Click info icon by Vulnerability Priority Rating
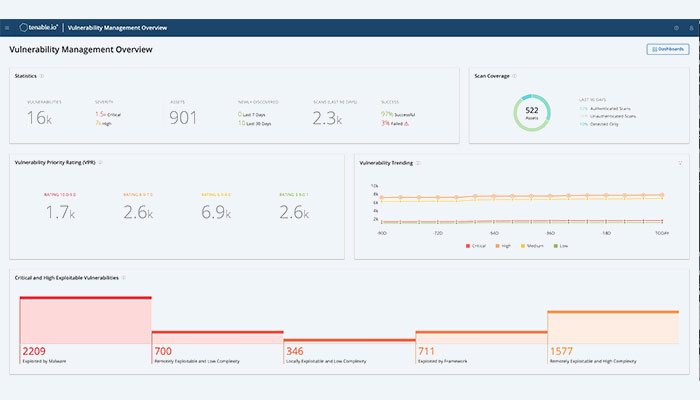The height and width of the screenshot is (400, 700). pyautogui.click(x=102, y=161)
